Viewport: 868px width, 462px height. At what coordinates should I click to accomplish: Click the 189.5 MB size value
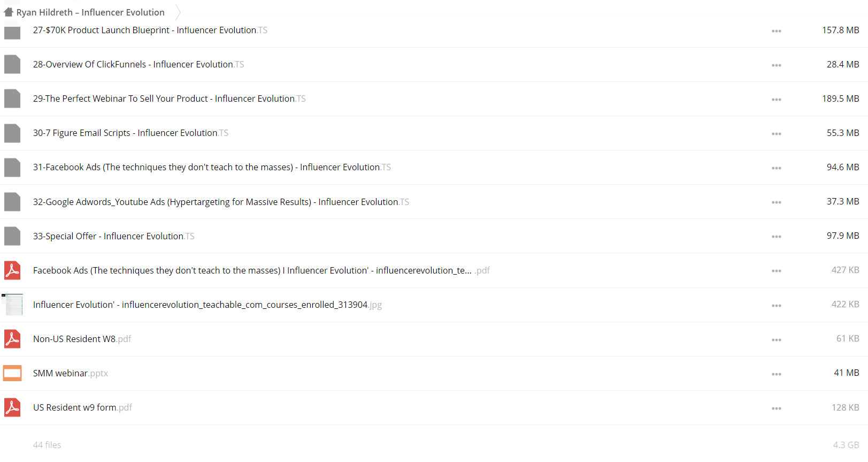point(841,99)
